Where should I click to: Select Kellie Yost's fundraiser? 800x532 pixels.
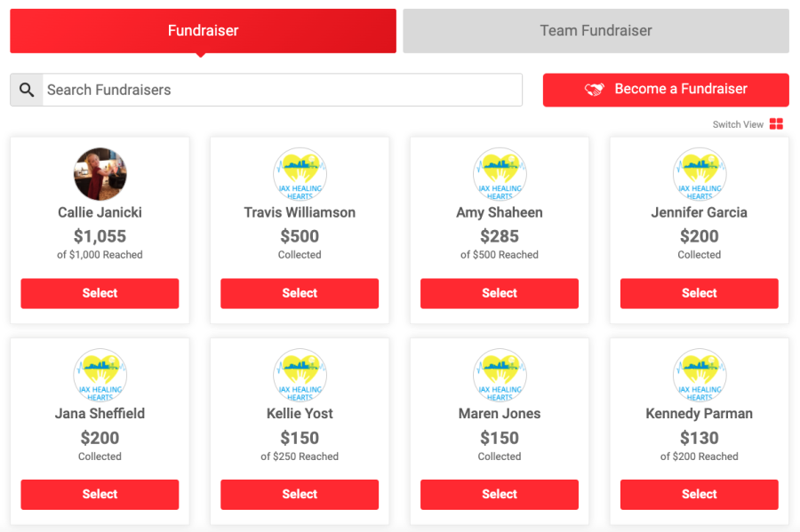click(x=300, y=495)
